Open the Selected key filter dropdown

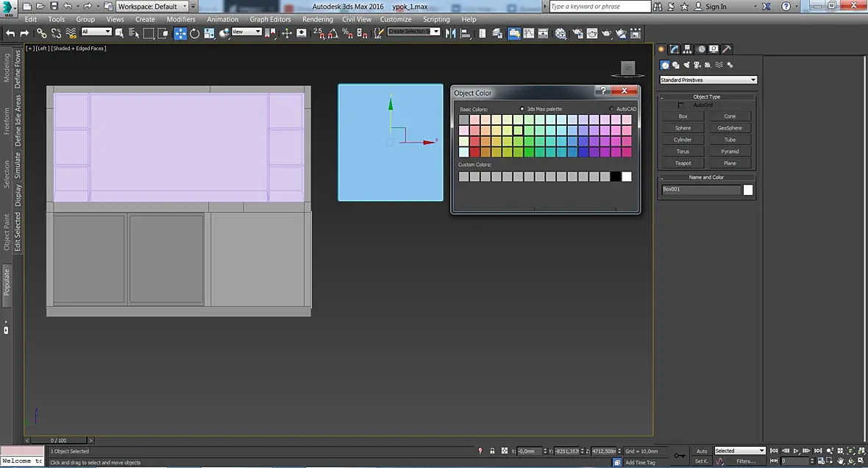coord(739,451)
